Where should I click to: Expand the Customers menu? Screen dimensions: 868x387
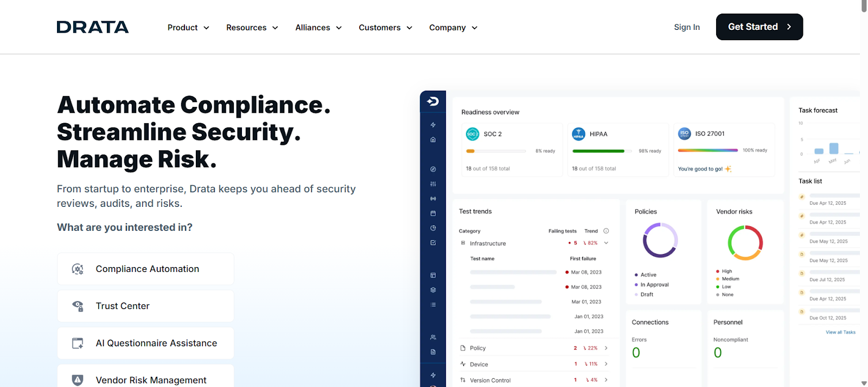[x=386, y=27]
